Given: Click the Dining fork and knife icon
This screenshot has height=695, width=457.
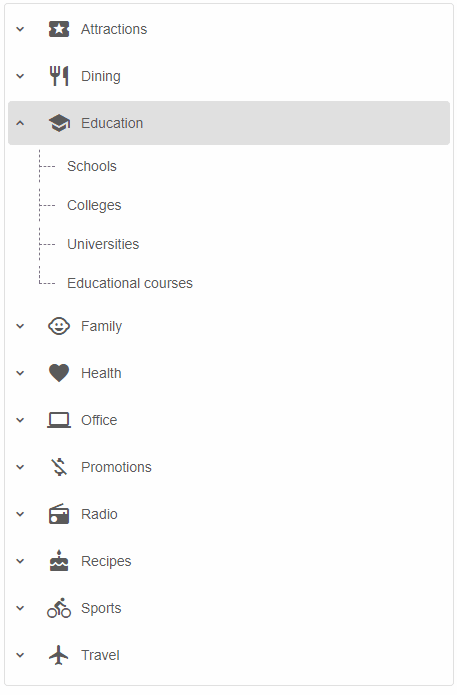Looking at the screenshot, I should click(59, 76).
